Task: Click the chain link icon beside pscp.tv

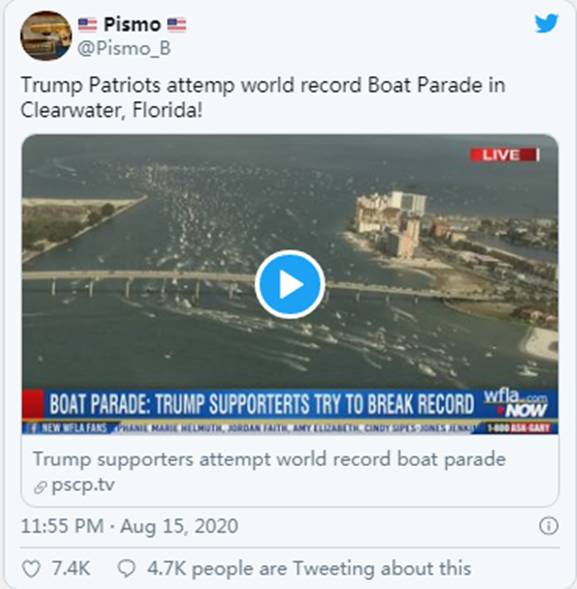Action: coord(40,487)
